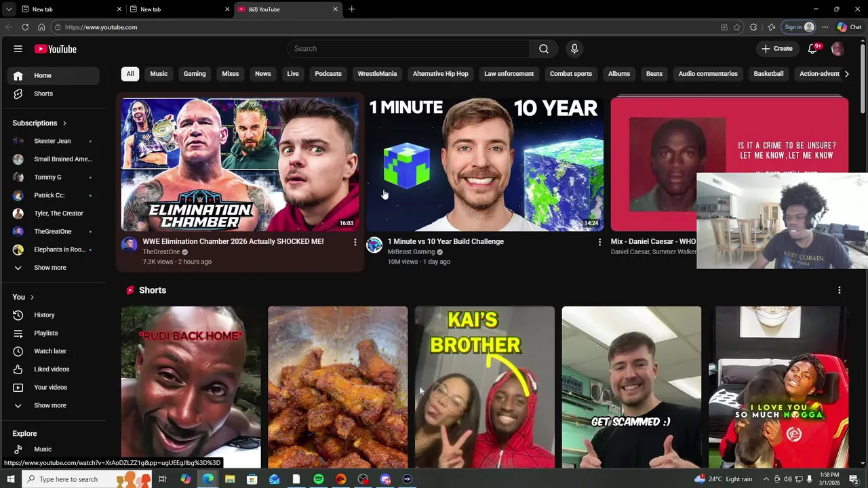Show more subscriptions in sidebar

54,268
